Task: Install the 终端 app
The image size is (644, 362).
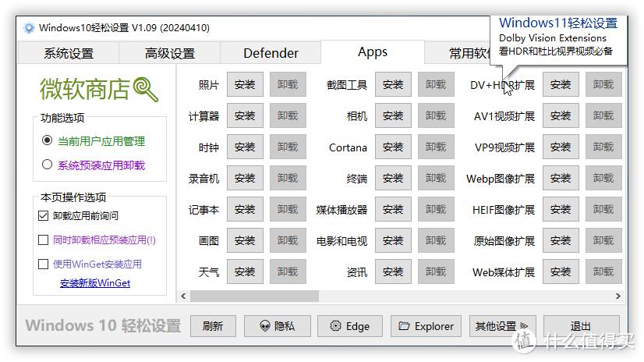Action: [393, 178]
